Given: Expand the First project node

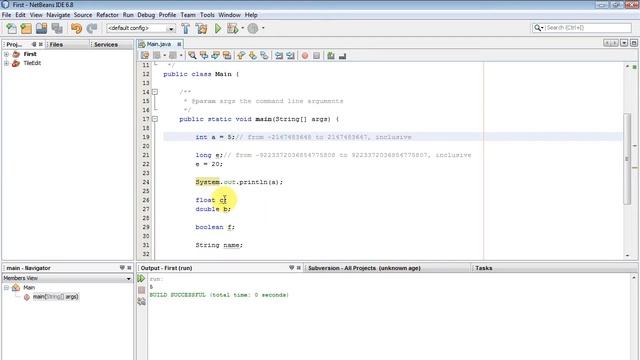Looking at the screenshot, I should point(7,54).
